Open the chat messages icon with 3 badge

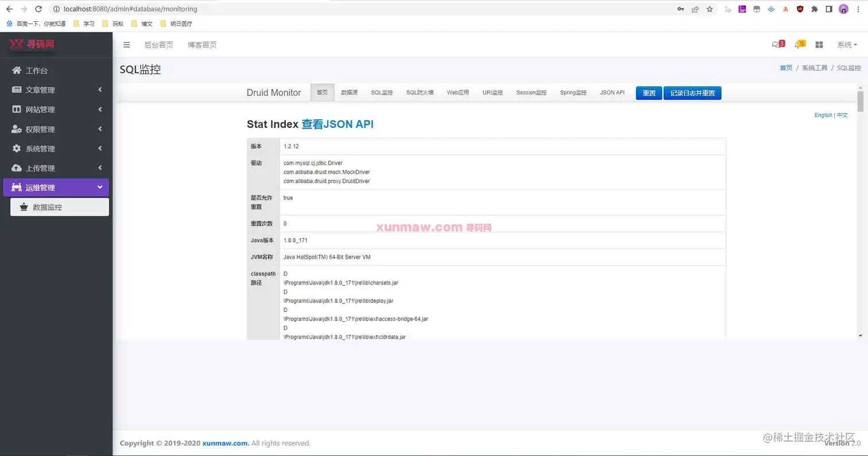pyautogui.click(x=778, y=44)
